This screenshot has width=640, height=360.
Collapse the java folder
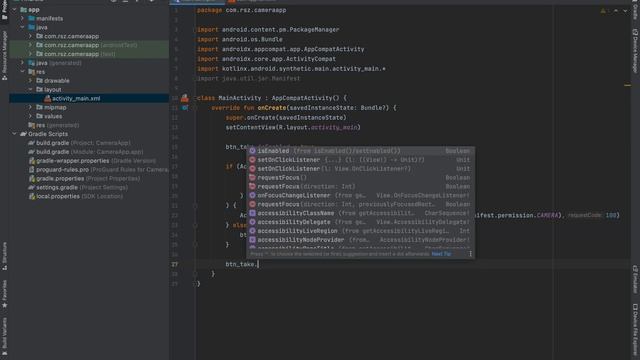point(23,27)
